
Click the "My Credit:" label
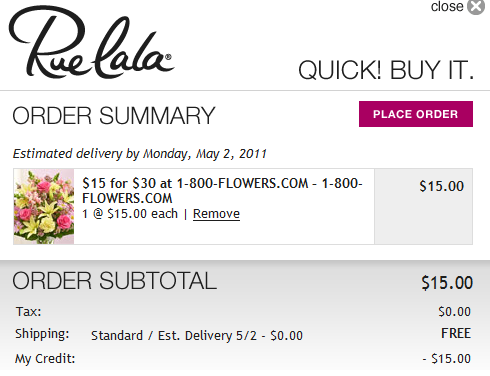(x=45, y=359)
